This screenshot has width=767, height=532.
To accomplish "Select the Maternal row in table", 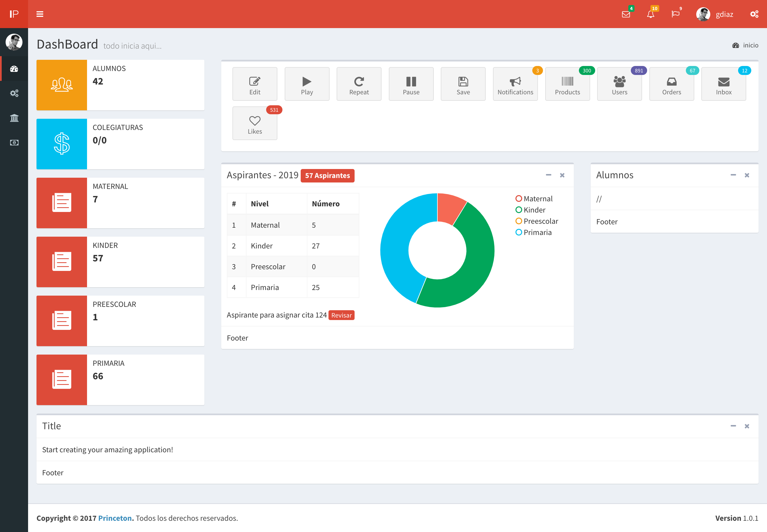I will coord(293,225).
